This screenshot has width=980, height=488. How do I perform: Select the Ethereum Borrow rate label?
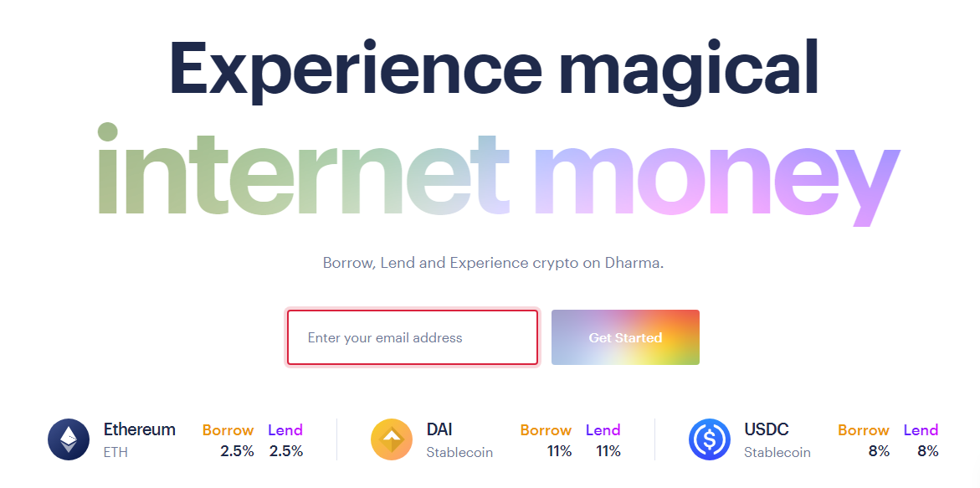click(228, 430)
